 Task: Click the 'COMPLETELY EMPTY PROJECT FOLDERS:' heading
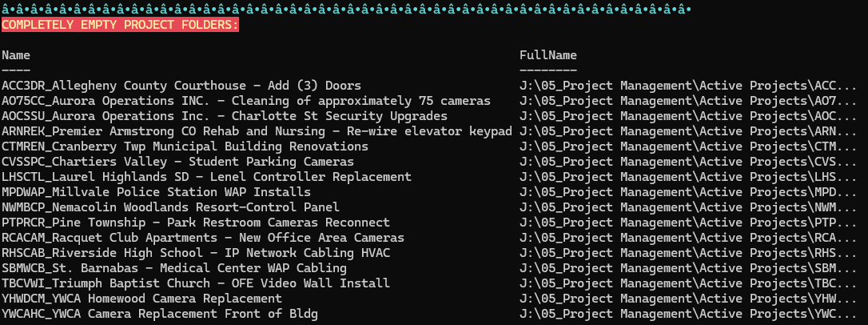pos(120,25)
